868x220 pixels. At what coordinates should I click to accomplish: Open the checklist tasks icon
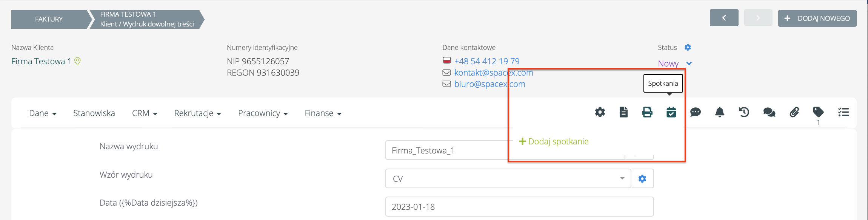[843, 112]
